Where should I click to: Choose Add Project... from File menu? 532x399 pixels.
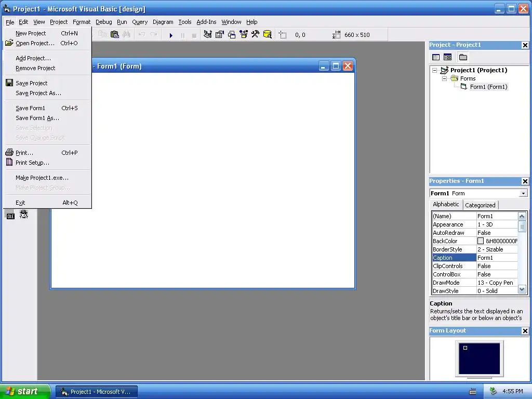pyautogui.click(x=47, y=58)
